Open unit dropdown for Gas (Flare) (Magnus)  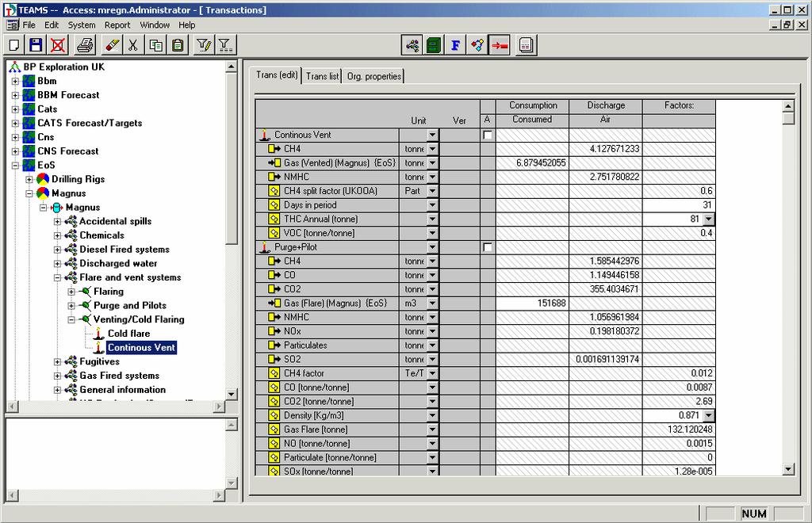point(432,303)
